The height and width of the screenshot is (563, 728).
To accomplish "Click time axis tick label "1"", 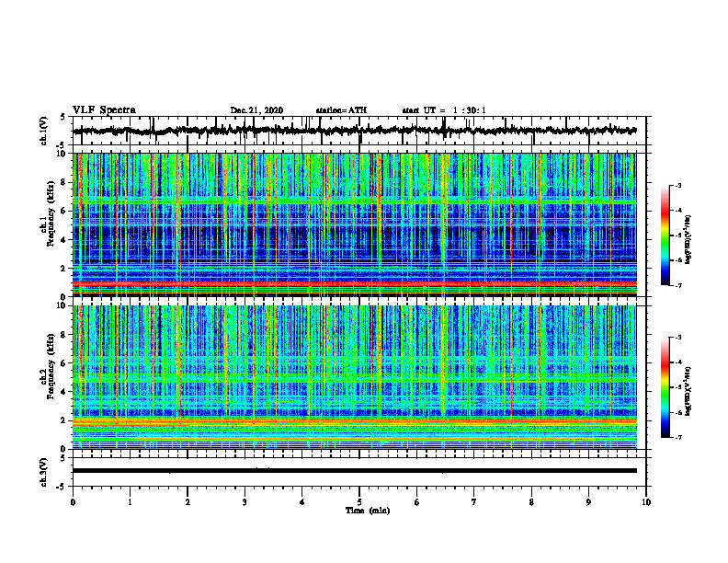I will pos(130,502).
